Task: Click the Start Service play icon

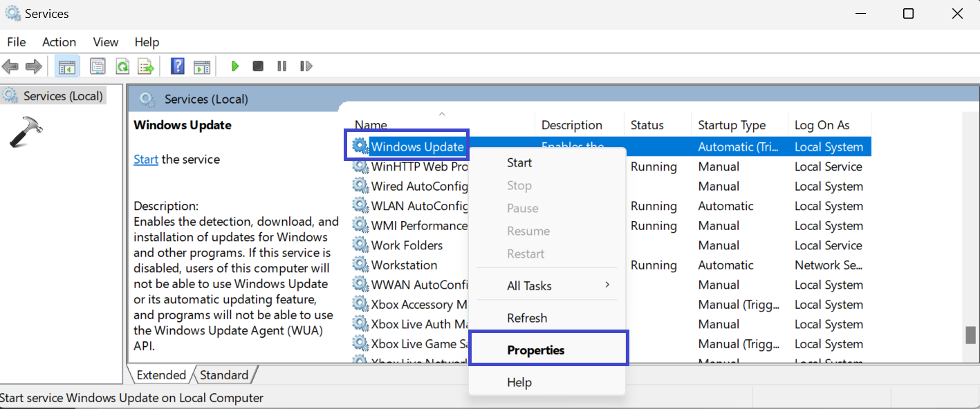Action: 235,66
